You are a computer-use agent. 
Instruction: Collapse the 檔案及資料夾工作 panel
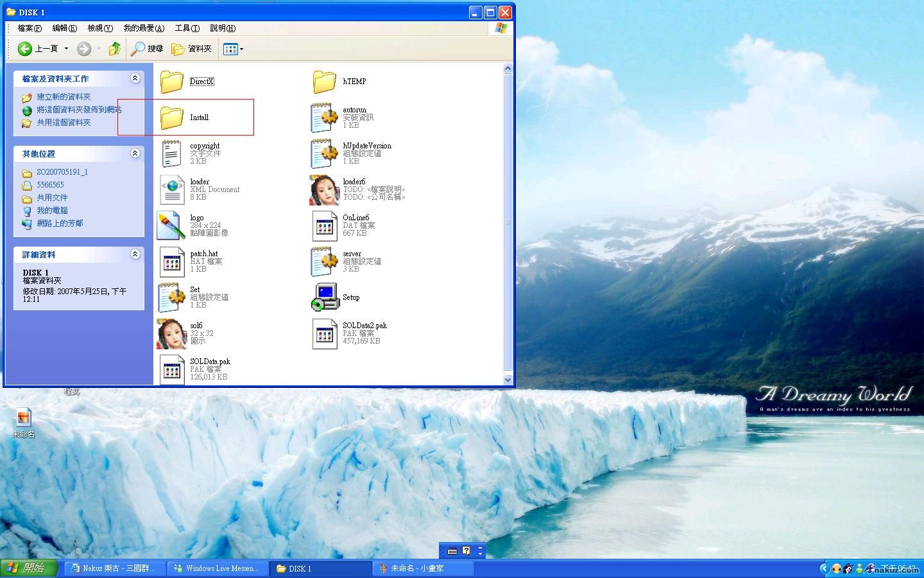click(135, 78)
